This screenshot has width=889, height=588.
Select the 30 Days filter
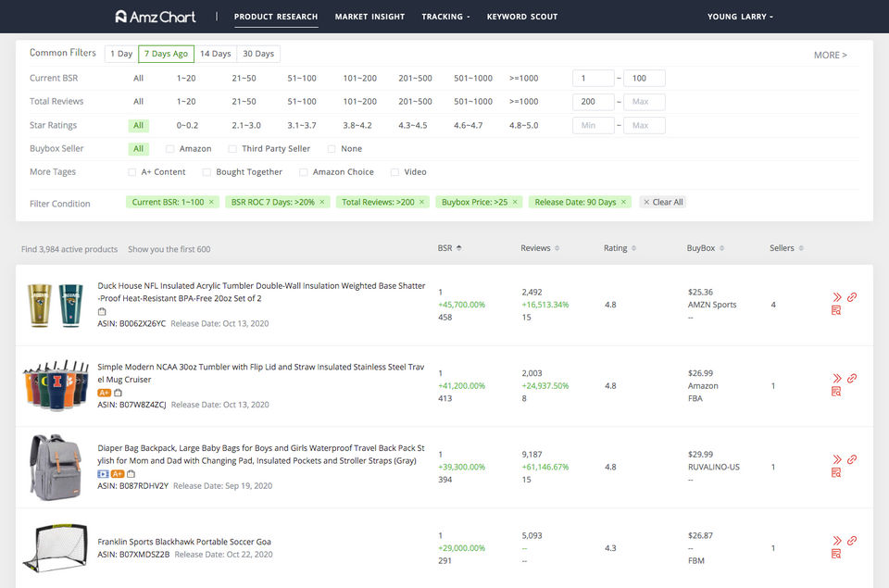[x=258, y=54]
